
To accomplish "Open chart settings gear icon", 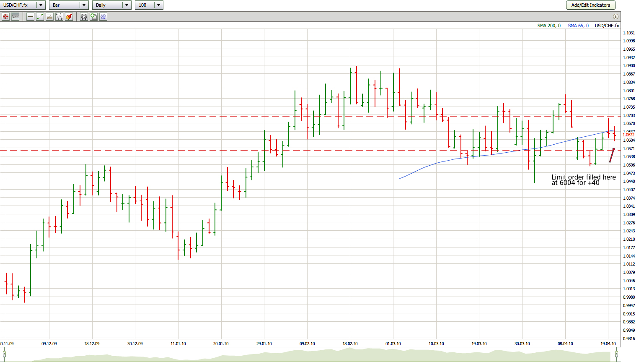I will pos(103,17).
